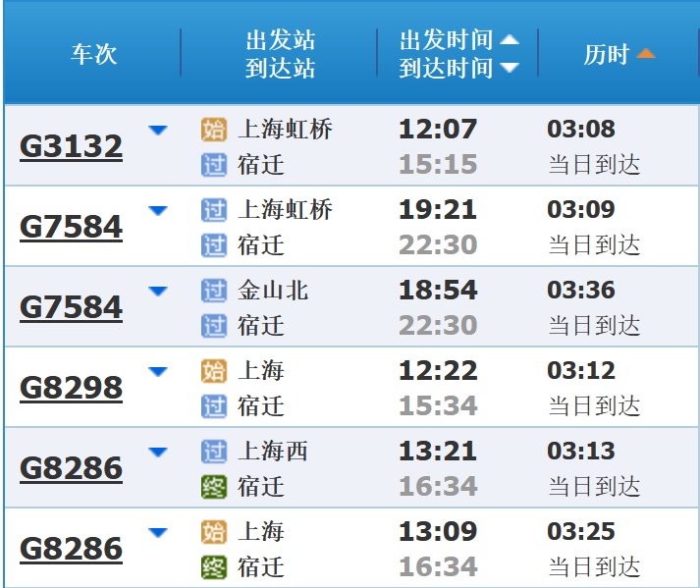Click the 过 icon beside 上海虹桥 on the 19:21 train
Screen dimensions: 700x588
pyautogui.click(x=213, y=209)
